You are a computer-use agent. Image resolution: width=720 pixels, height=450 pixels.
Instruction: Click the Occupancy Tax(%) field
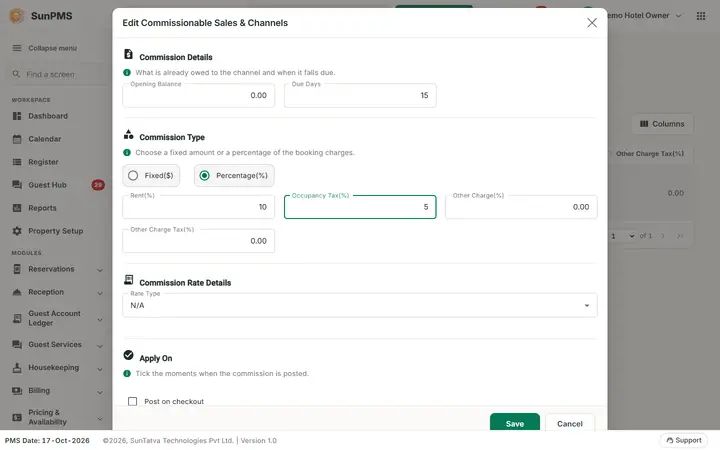click(x=360, y=207)
